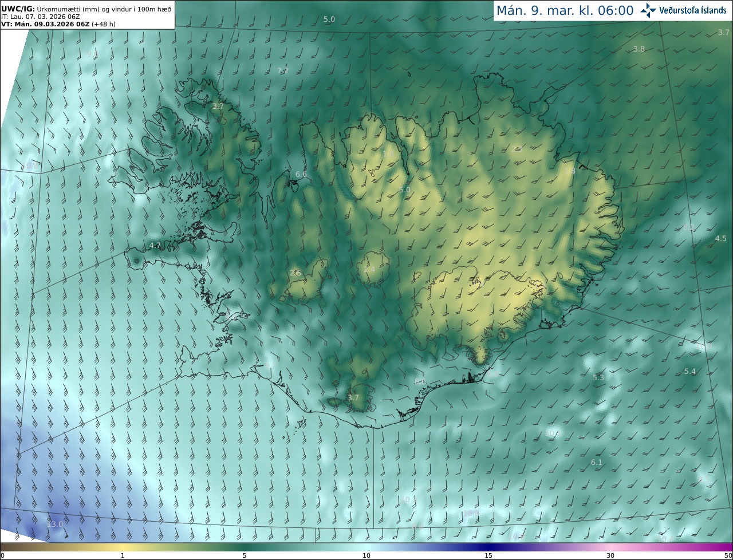
Task: Click the 6.1 value on the map
Action: pyautogui.click(x=597, y=463)
